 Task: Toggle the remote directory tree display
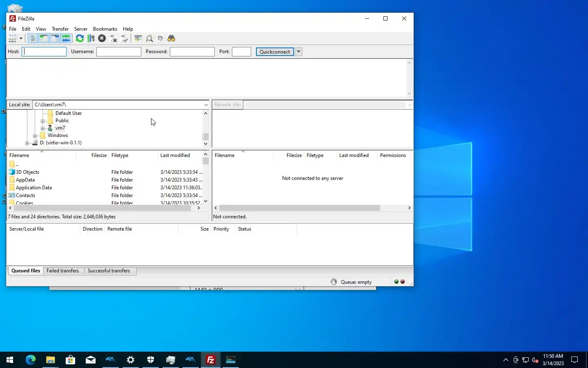[55, 38]
